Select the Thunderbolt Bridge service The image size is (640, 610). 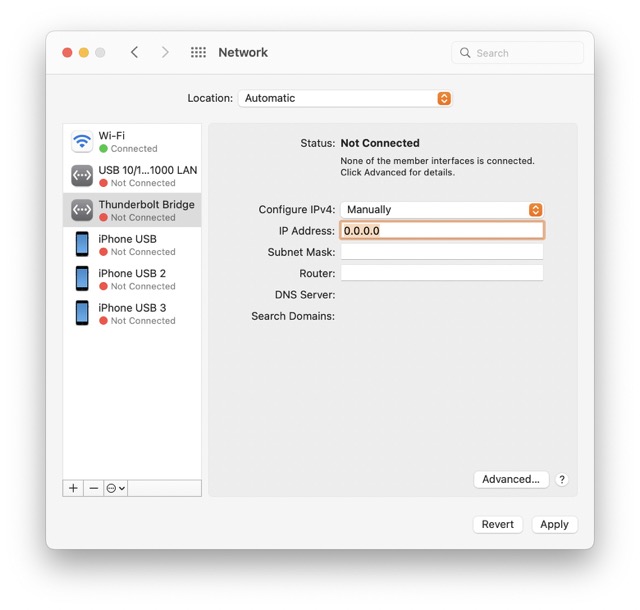[132, 210]
